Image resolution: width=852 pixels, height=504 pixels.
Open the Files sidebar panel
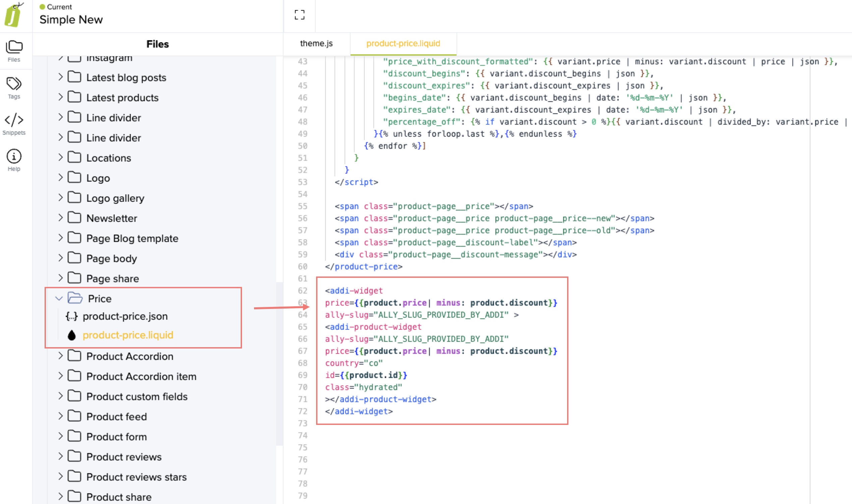[14, 51]
